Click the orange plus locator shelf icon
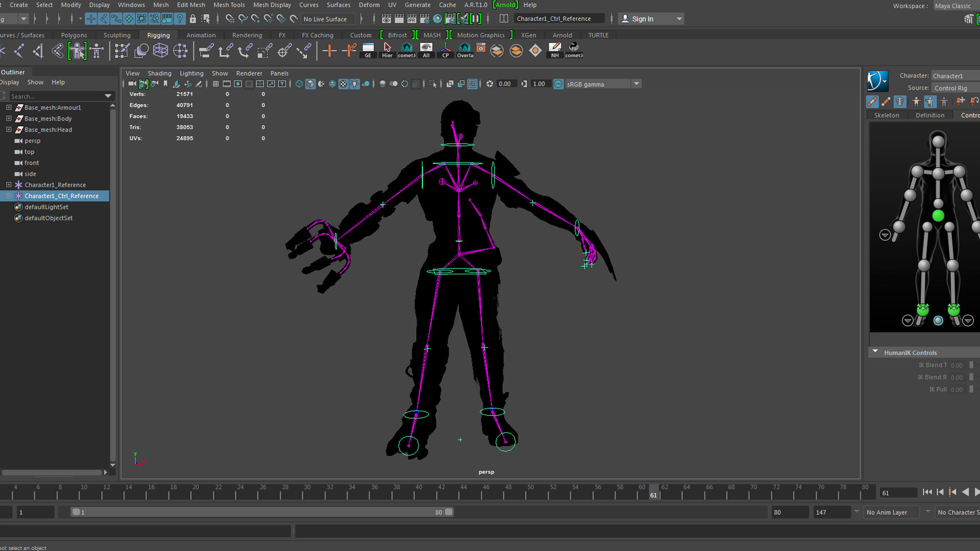980x551 pixels. (329, 51)
